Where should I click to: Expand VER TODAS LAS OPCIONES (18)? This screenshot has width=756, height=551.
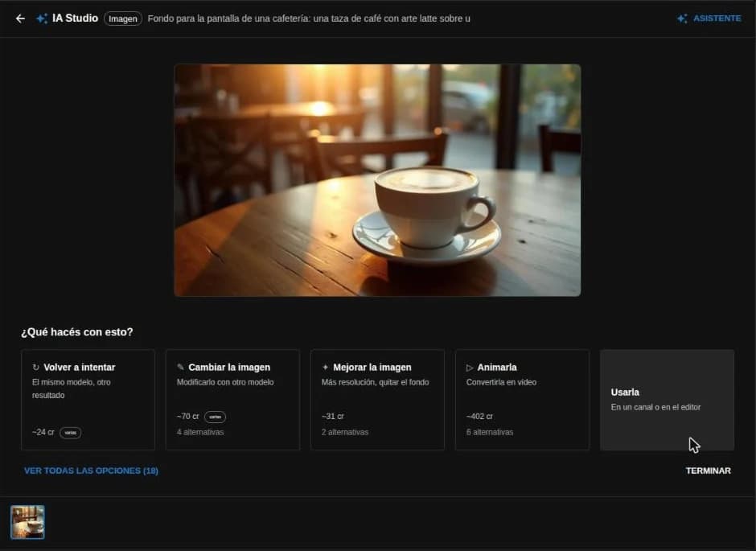91,471
